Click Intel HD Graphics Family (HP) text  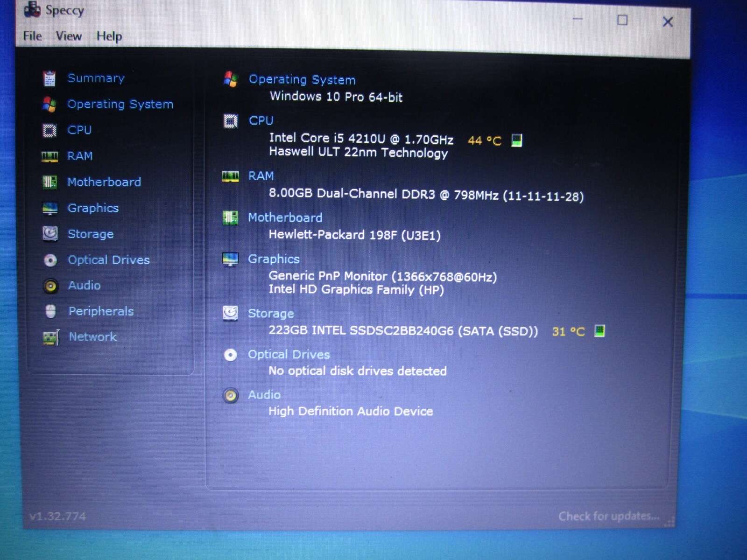point(356,290)
